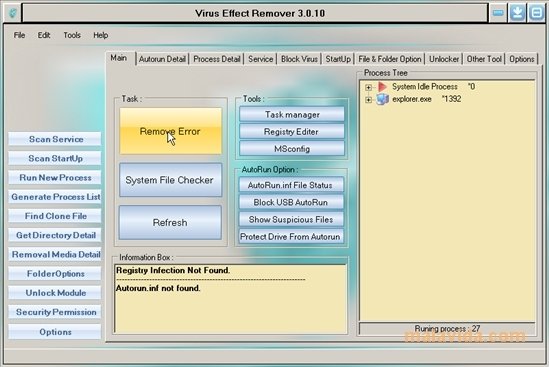
Task: Select System Idle Process tree row
Action: [433, 86]
